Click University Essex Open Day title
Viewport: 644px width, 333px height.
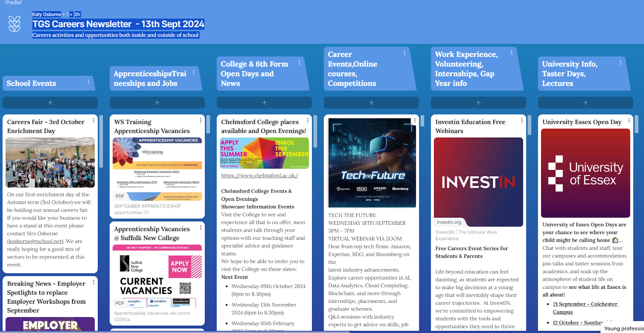[582, 122]
